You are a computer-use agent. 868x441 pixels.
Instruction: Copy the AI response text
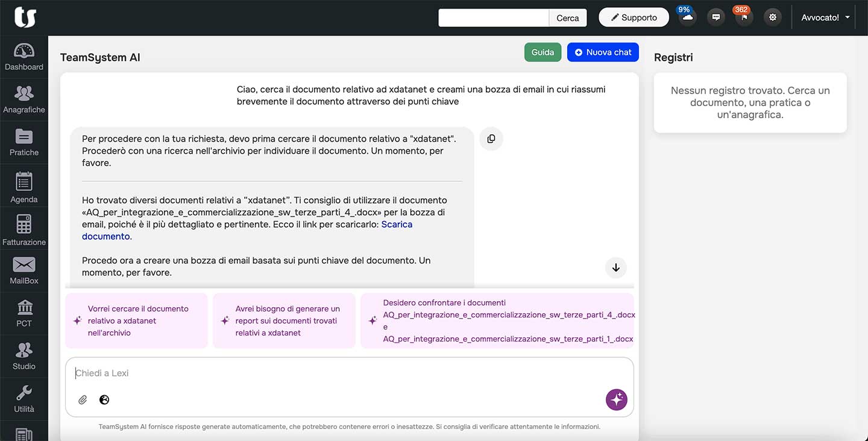coord(491,139)
